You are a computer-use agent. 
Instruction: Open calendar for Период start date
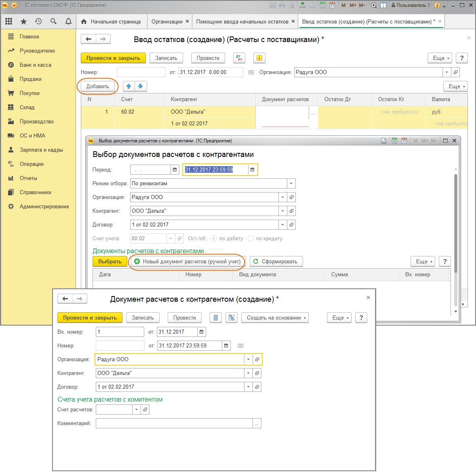tap(175, 169)
